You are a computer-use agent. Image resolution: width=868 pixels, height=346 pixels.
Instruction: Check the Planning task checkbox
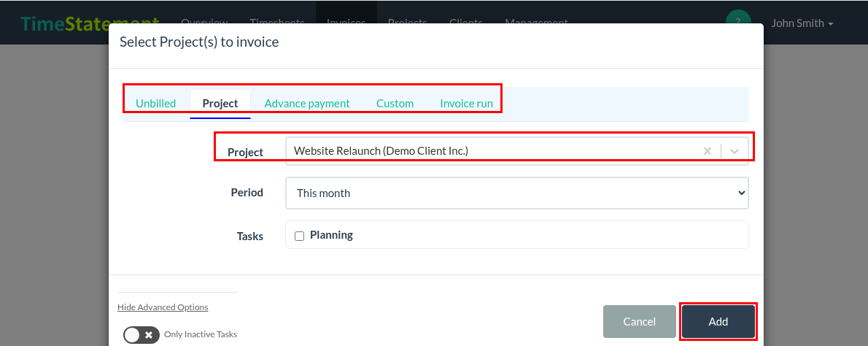coord(300,237)
